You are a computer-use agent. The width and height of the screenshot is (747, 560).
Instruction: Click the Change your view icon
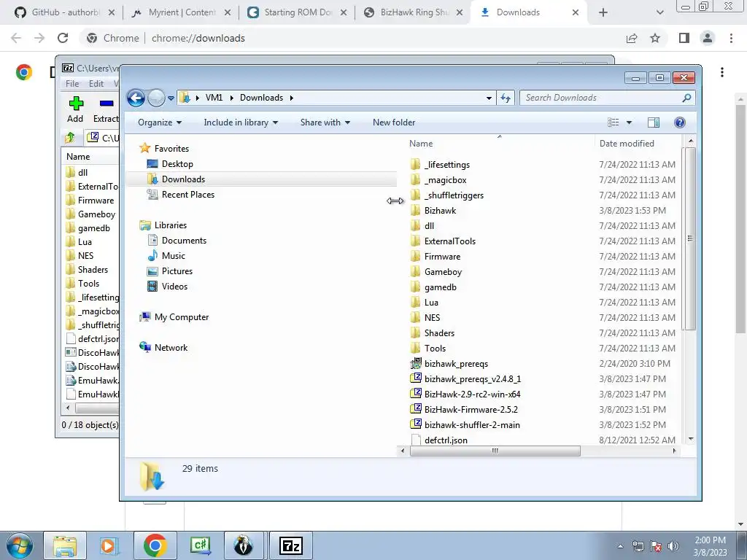coord(613,122)
